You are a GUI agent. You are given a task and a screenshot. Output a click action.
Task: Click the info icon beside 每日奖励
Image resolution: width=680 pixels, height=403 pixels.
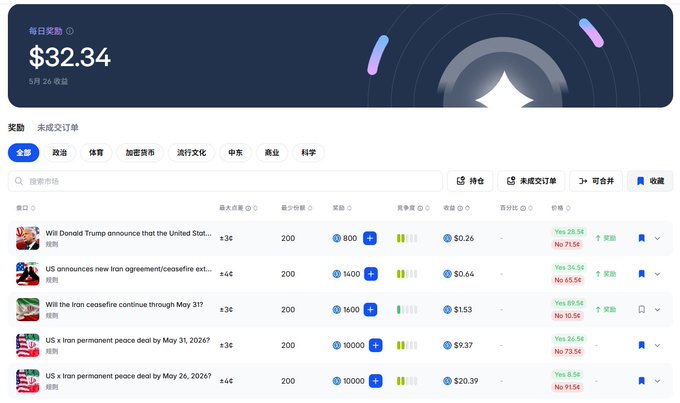(70, 31)
